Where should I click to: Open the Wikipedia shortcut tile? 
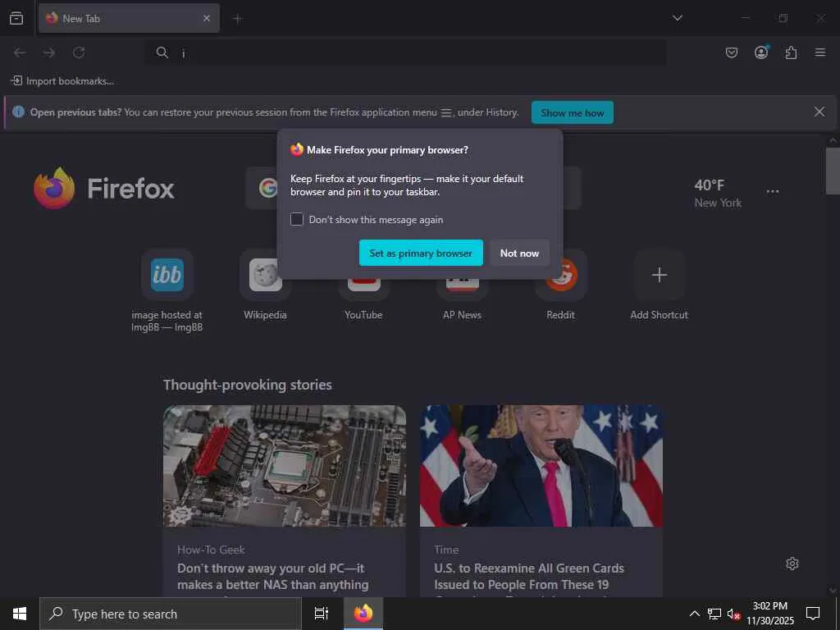(265, 275)
